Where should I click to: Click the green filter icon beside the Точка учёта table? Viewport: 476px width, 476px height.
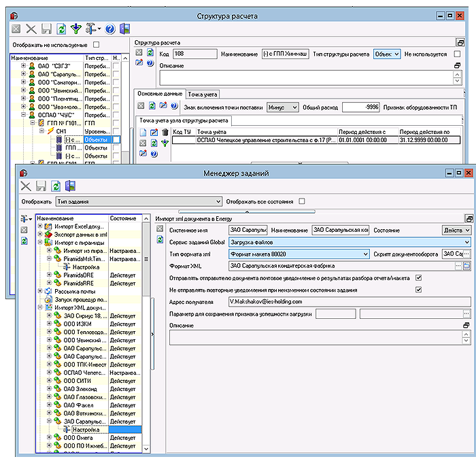pos(165,143)
